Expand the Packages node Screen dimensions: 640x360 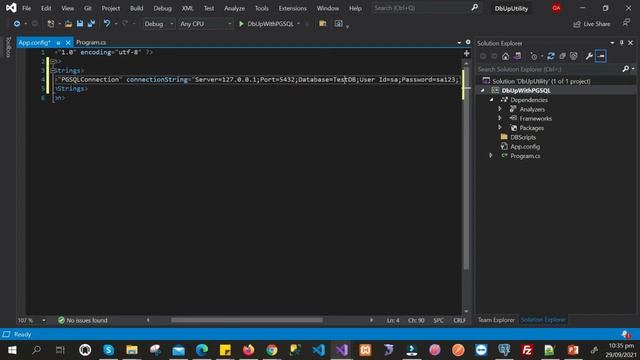click(x=500, y=128)
